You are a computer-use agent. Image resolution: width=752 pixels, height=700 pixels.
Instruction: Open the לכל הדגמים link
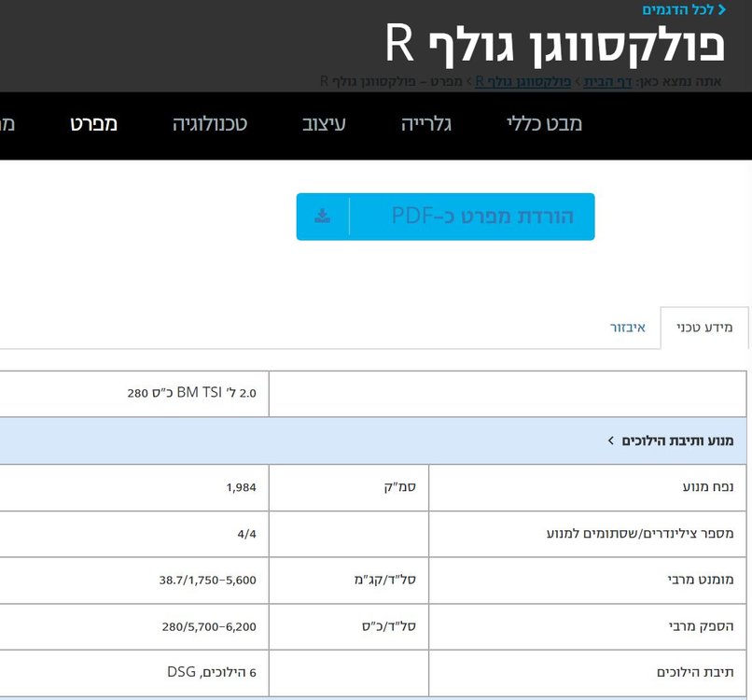click(x=678, y=9)
